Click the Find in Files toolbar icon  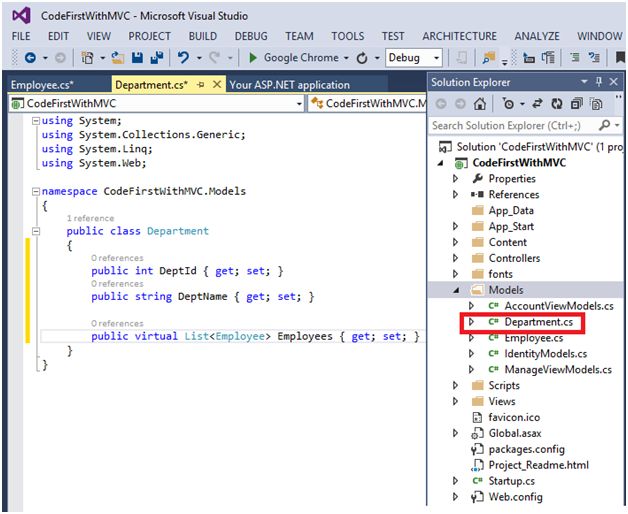(x=489, y=58)
